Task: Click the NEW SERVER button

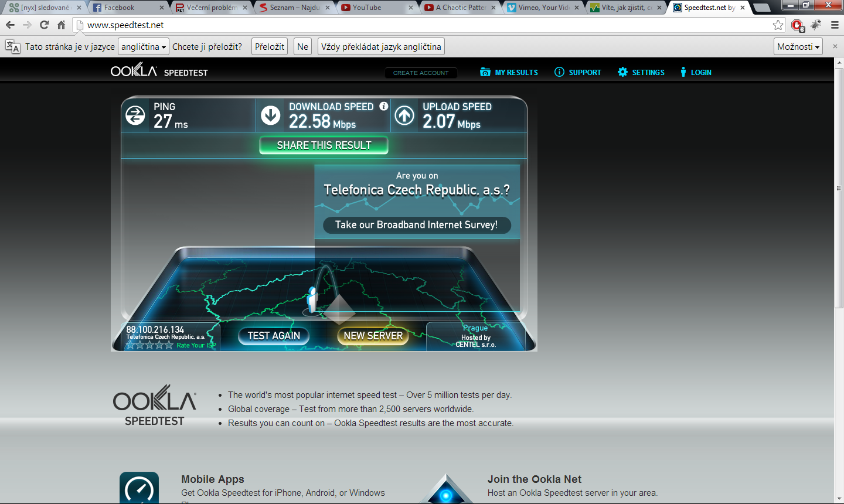Action: tap(373, 336)
